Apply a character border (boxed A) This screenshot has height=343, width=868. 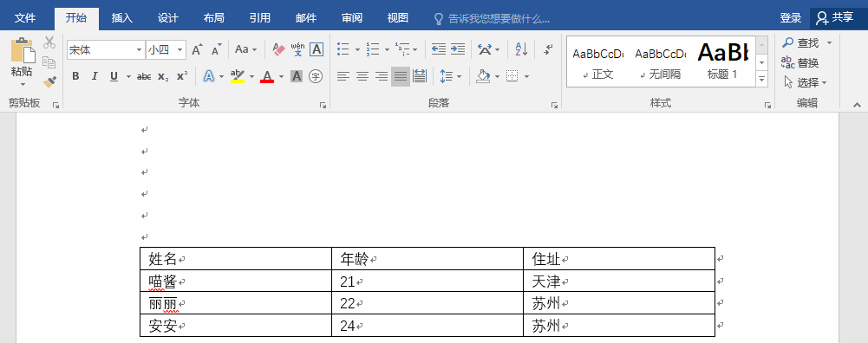coord(317,49)
